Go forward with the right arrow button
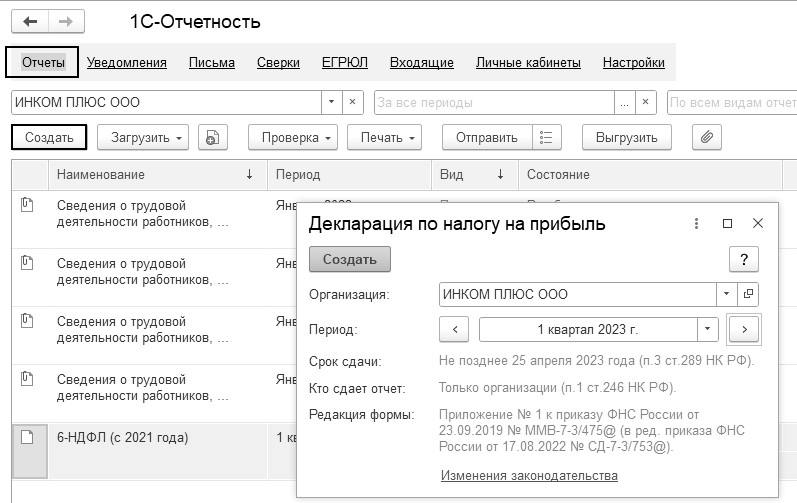Viewport: 797px width, 503px height. pyautogui.click(x=66, y=22)
